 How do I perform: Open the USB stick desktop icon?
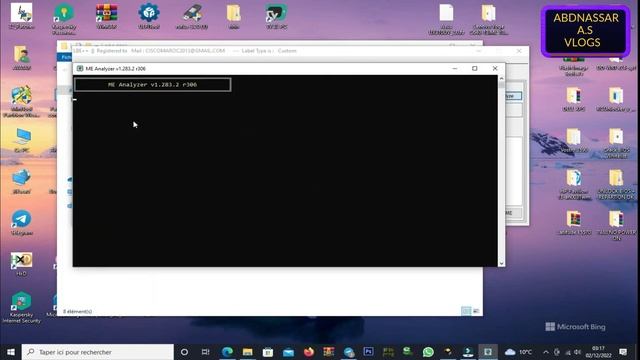(x=192, y=16)
